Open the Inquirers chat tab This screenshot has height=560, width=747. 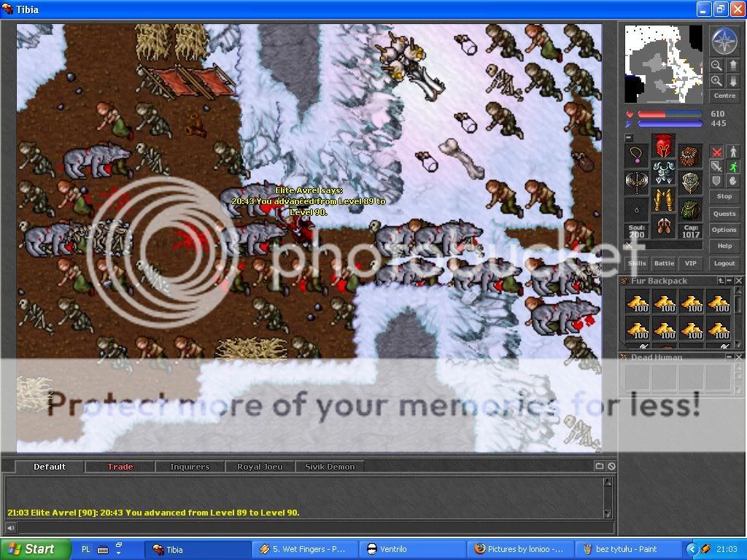pos(190,467)
